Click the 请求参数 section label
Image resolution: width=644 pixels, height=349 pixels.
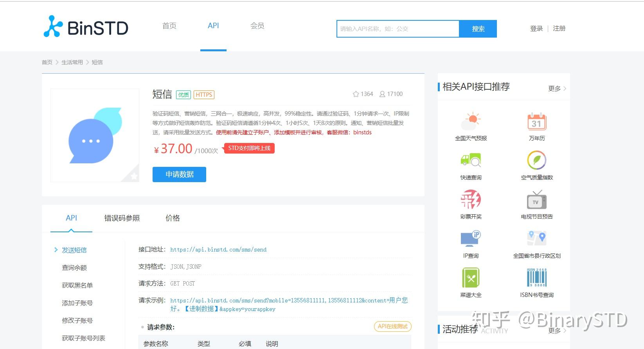(161, 327)
